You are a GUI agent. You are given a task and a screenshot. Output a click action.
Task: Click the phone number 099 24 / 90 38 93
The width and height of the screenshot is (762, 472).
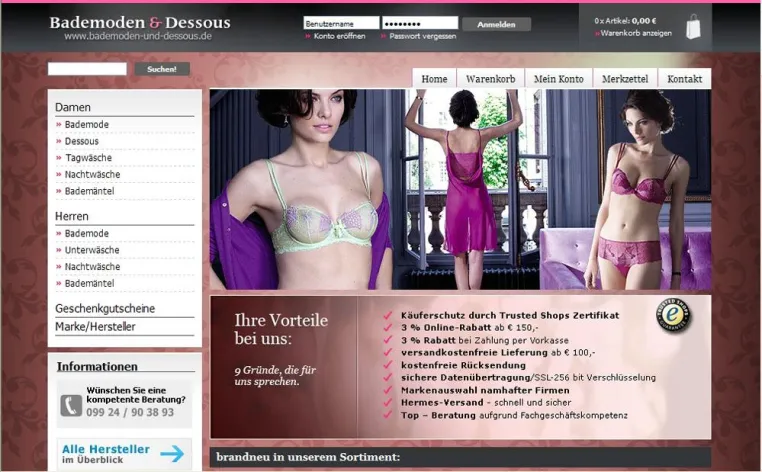pos(130,412)
